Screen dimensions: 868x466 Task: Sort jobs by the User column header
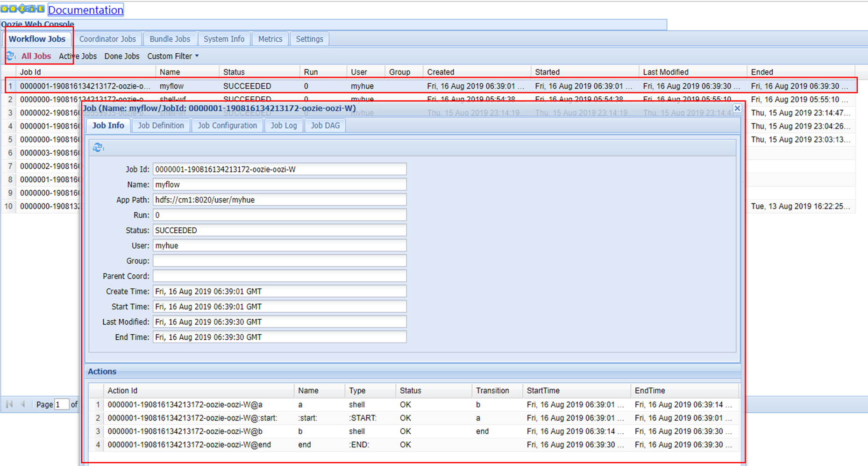[366, 72]
